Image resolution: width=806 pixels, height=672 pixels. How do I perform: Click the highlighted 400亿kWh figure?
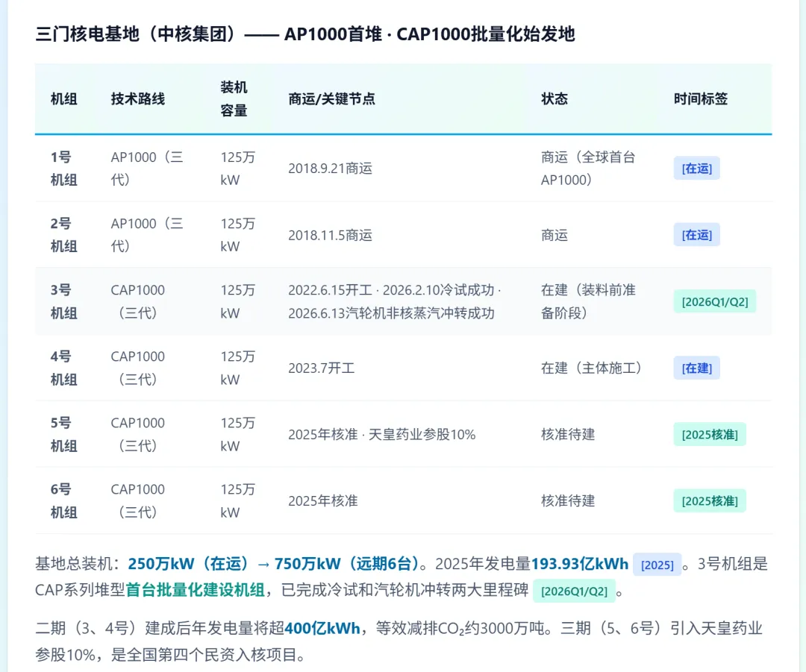coord(322,628)
